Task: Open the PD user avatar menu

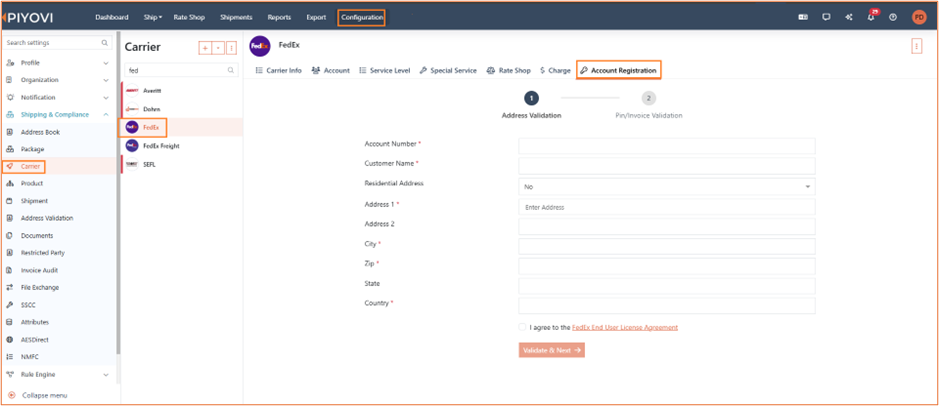Action: 919,17
